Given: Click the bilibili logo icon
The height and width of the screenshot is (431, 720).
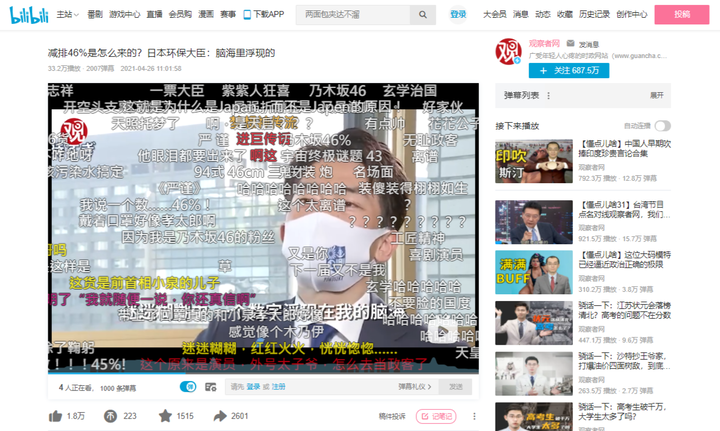Looking at the screenshot, I should click(x=29, y=15).
